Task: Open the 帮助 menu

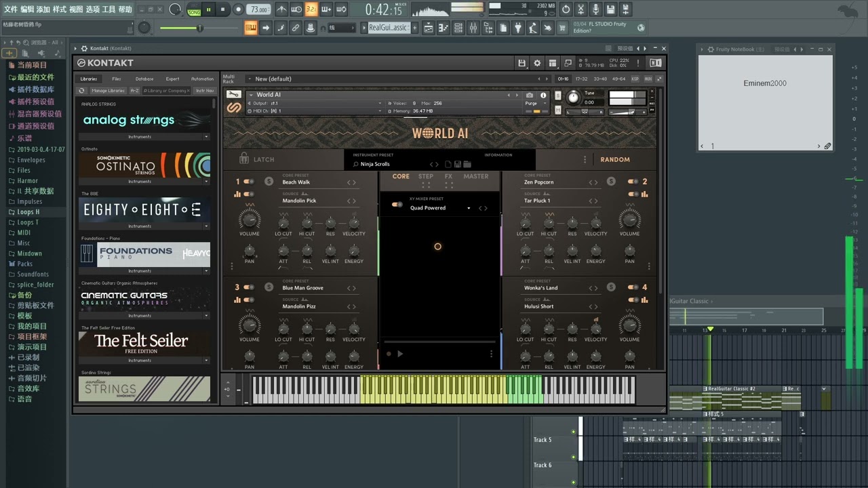Action: click(125, 9)
